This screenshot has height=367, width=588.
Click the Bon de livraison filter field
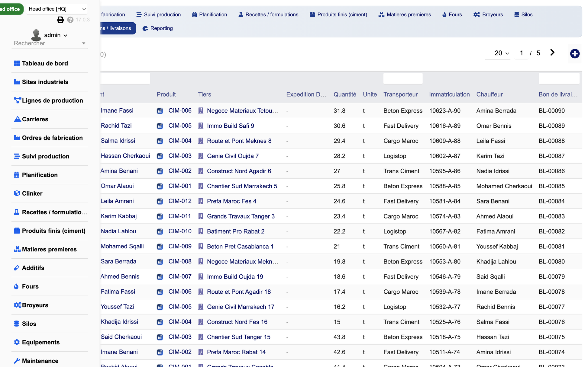[x=559, y=78]
